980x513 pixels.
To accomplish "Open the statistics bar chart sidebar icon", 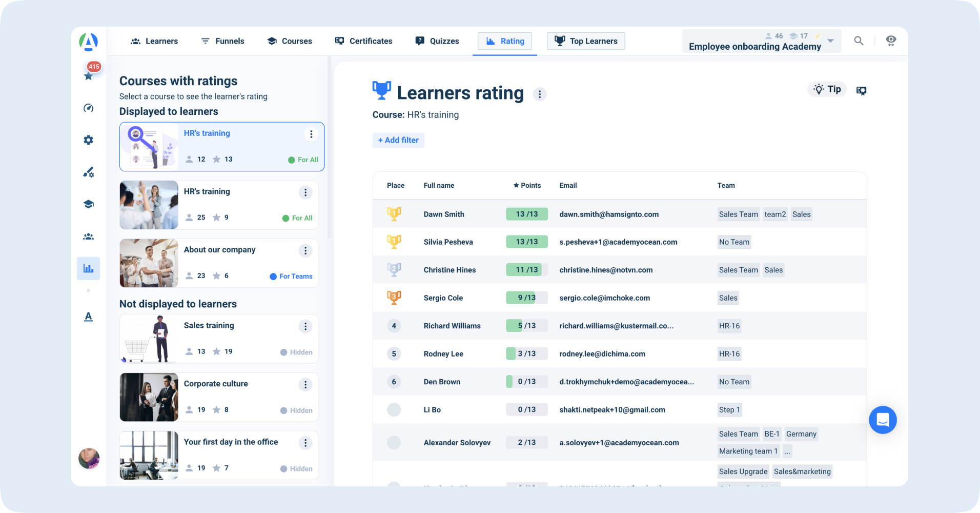I will coord(89,268).
